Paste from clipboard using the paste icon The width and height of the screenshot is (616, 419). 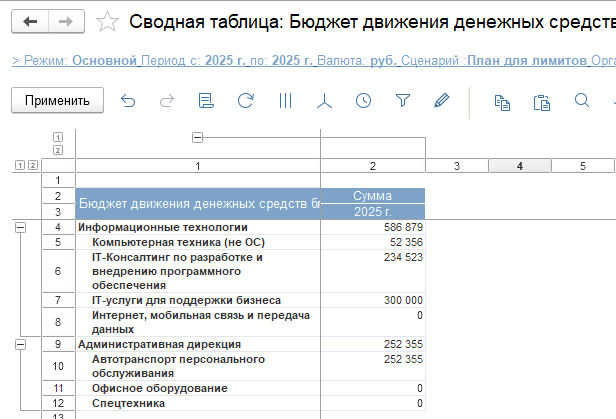541,100
